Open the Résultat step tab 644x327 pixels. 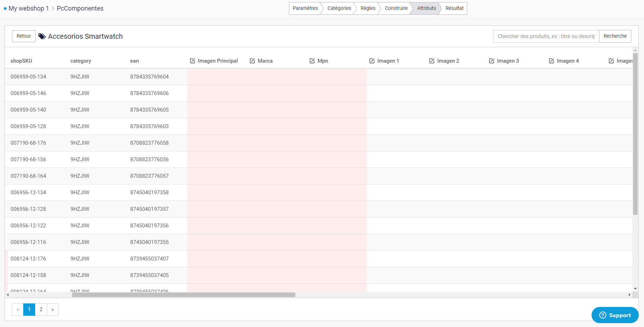(x=454, y=8)
